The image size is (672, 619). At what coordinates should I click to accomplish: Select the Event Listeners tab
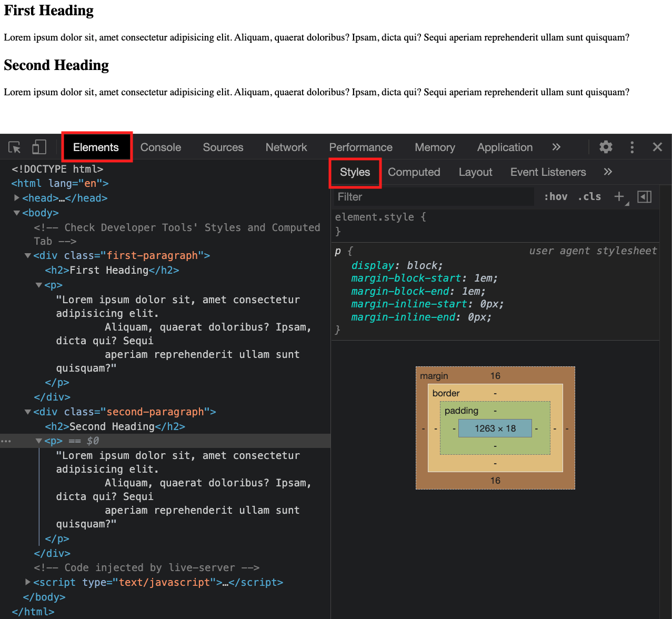click(548, 172)
